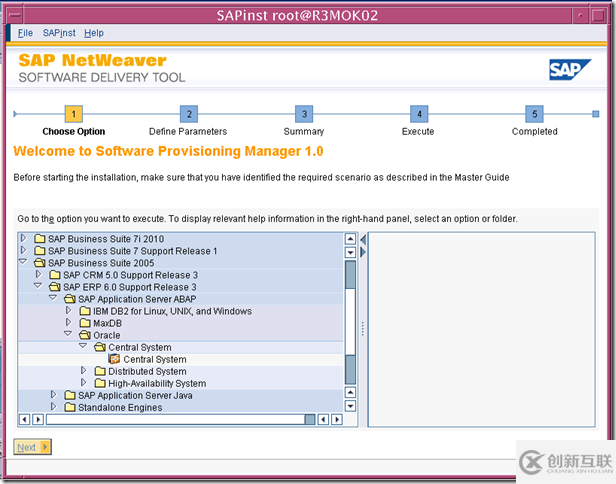This screenshot has height=484, width=616.
Task: Click step 3 Summary marker
Action: (304, 114)
